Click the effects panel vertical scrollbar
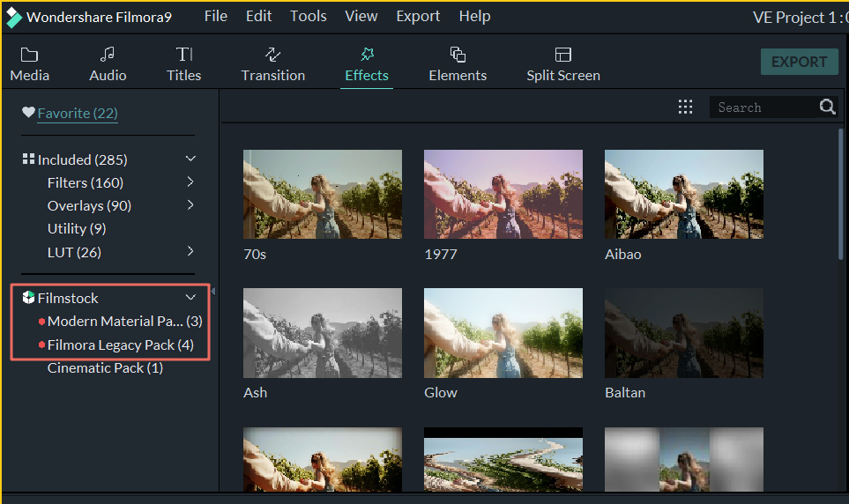849x504 pixels. pos(841,194)
